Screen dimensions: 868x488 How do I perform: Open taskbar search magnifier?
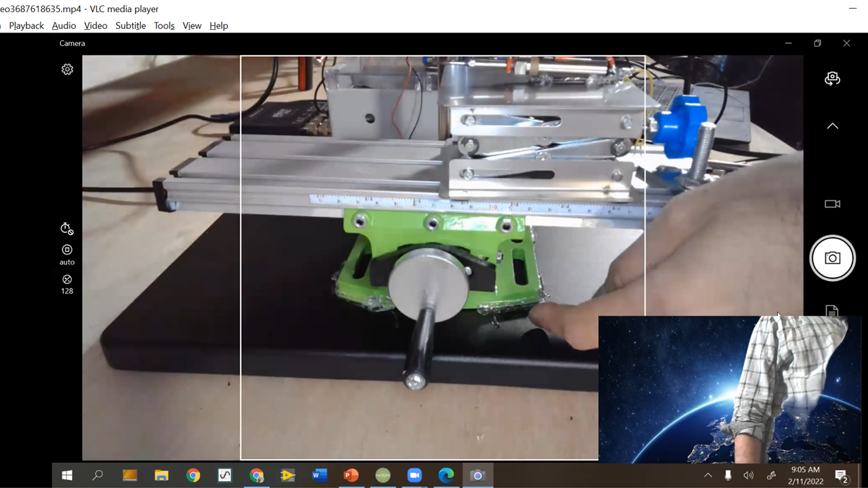tap(98, 476)
